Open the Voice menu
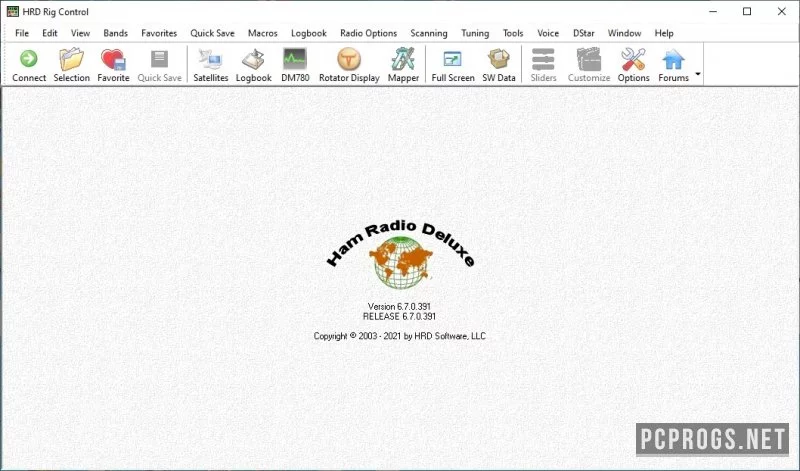The image size is (800, 471). [548, 33]
